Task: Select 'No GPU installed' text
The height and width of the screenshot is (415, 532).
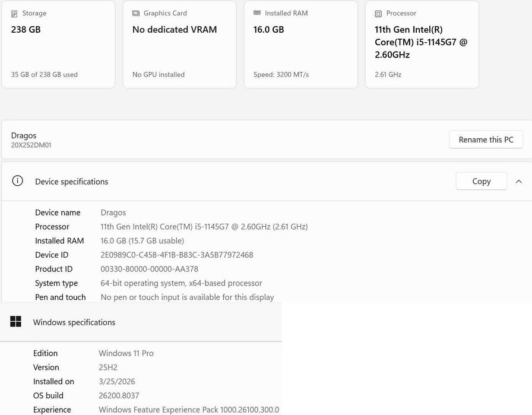Action: click(159, 74)
